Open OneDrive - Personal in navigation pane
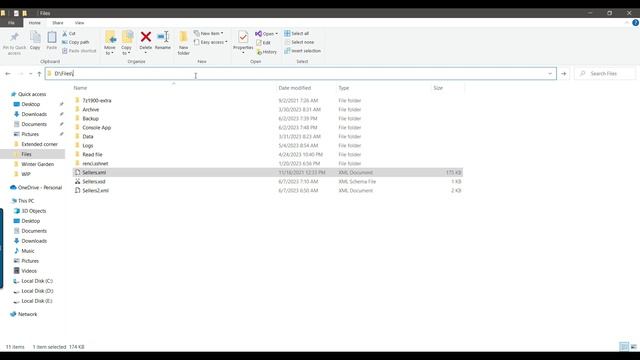The height and width of the screenshot is (360, 640). (40, 187)
